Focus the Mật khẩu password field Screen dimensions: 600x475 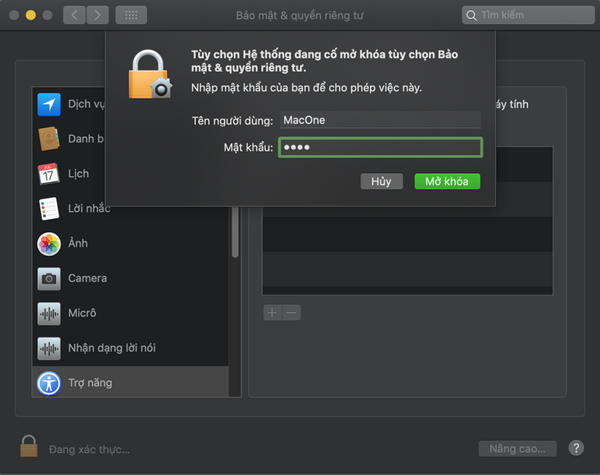380,148
